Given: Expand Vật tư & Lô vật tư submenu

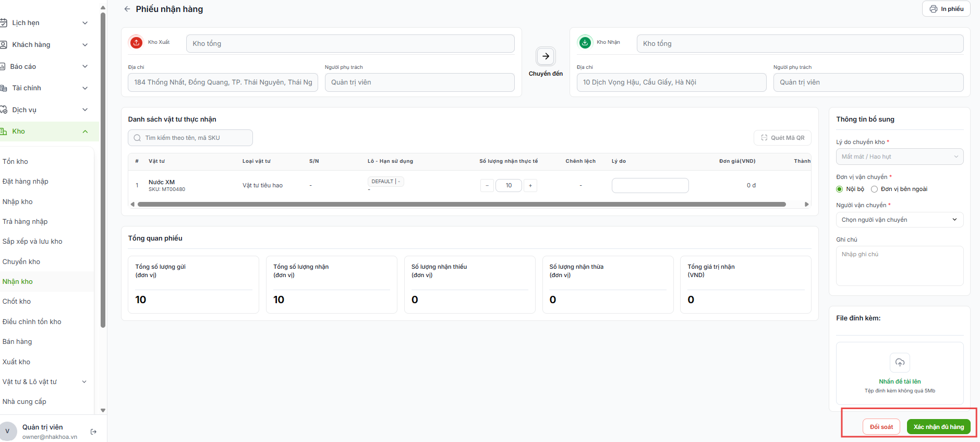Looking at the screenshot, I should [x=84, y=382].
